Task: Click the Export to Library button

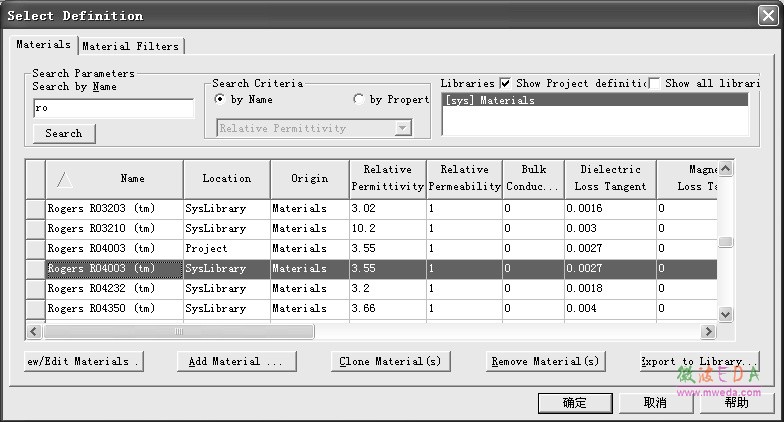Action: [x=700, y=361]
